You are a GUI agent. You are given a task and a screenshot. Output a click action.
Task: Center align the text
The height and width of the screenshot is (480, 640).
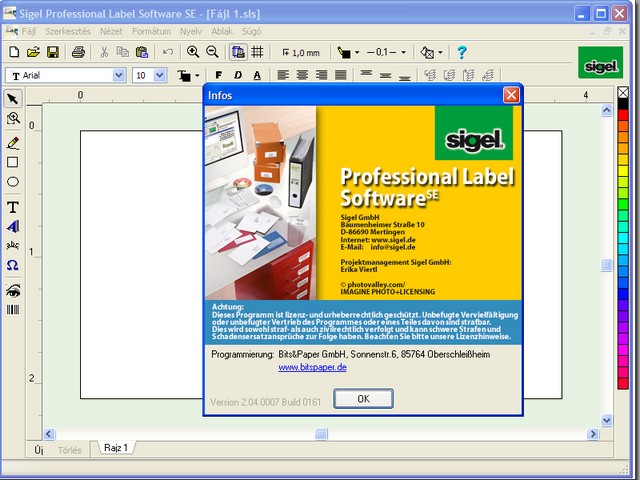coord(302,75)
